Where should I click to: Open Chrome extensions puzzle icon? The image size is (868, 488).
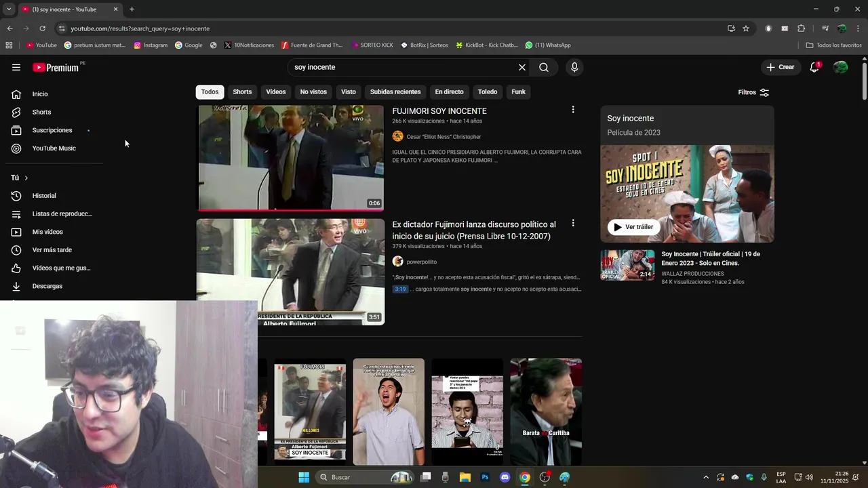pyautogui.click(x=801, y=28)
